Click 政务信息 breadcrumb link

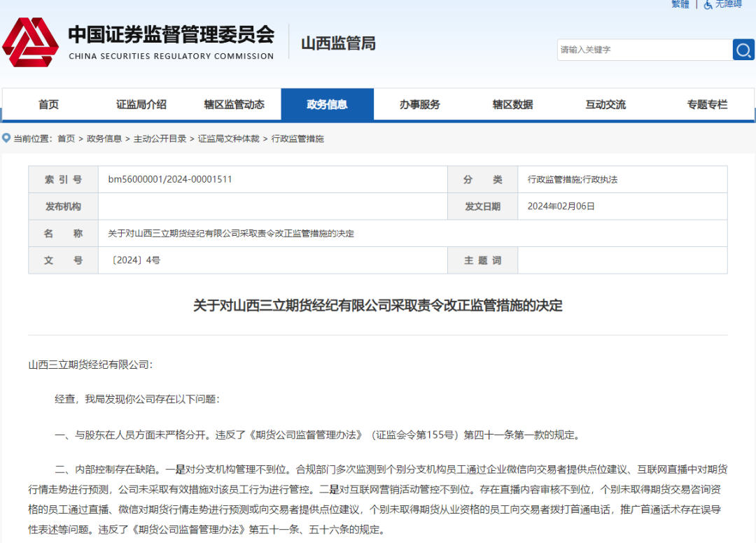click(x=104, y=139)
